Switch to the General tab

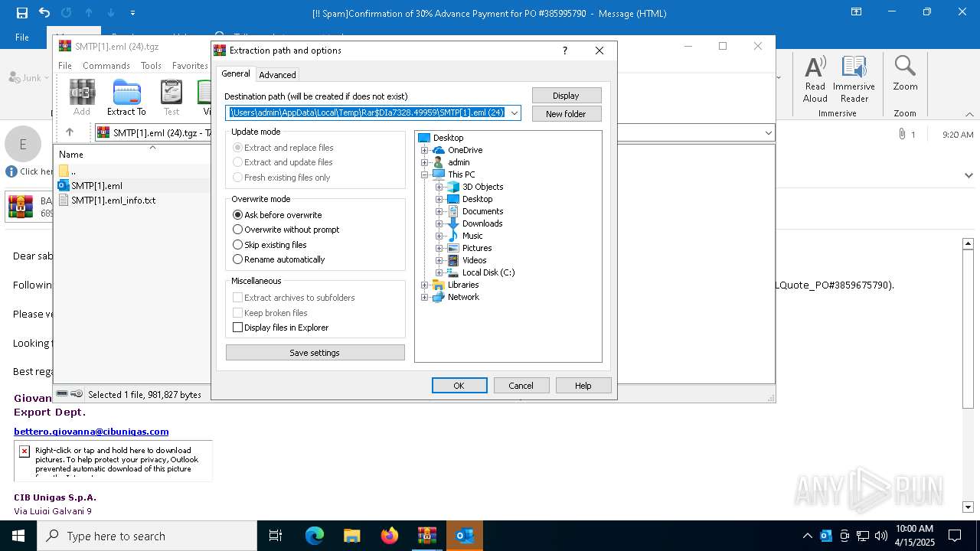click(236, 73)
